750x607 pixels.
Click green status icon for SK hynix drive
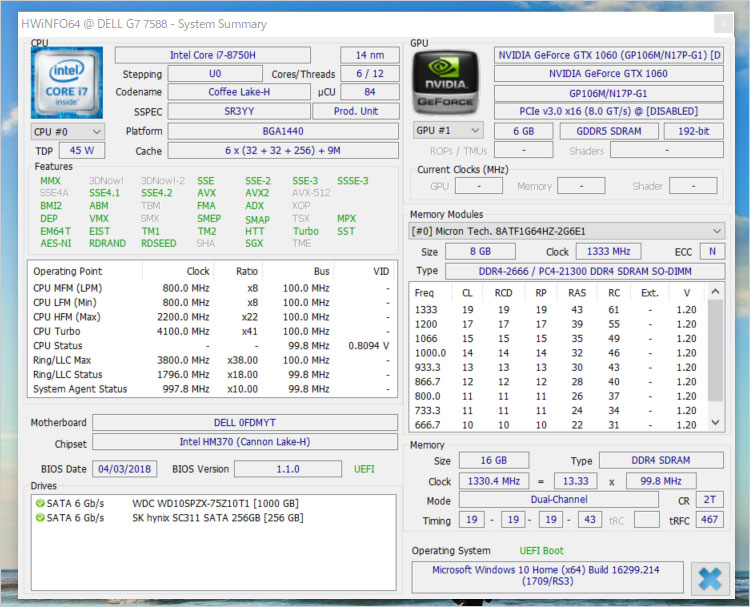[x=40, y=518]
